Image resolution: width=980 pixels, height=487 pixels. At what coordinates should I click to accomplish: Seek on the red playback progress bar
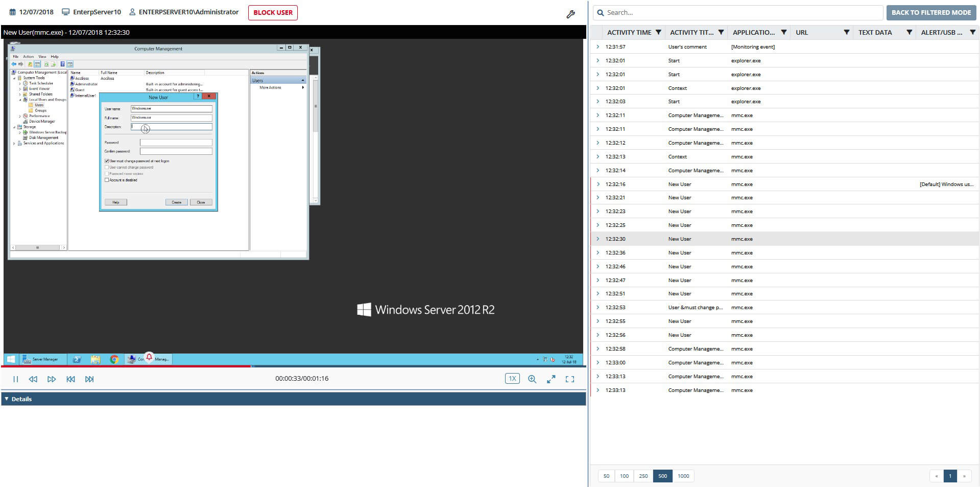[x=126, y=366]
